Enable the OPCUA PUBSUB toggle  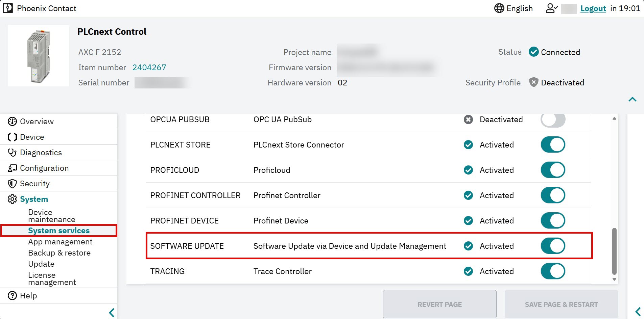pyautogui.click(x=553, y=119)
